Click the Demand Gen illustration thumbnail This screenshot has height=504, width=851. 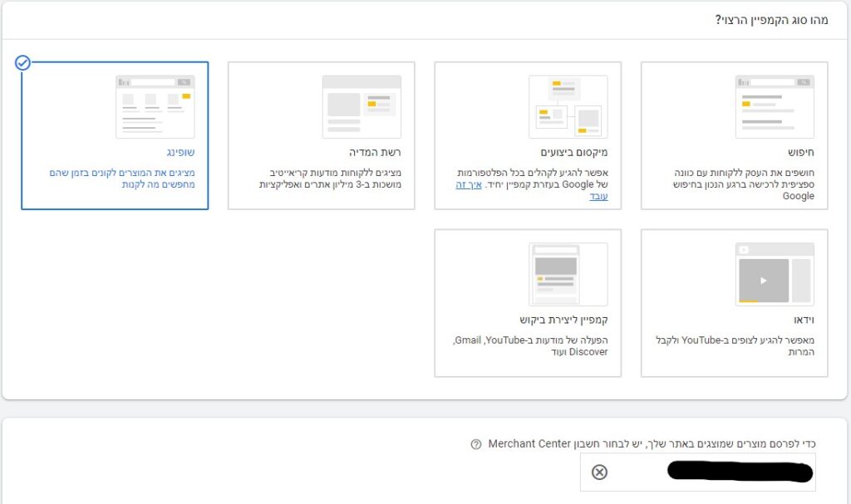pos(568,275)
